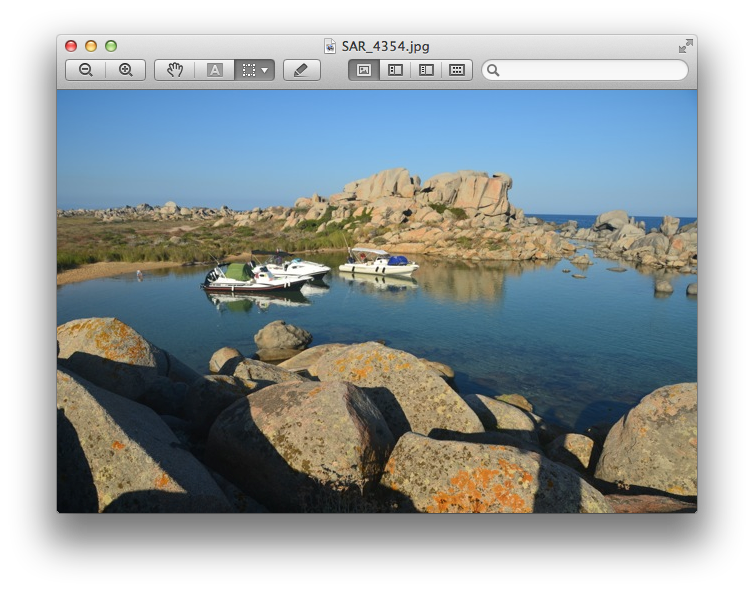Click the SAR_4354.jpg window title
The image size is (754, 592).
385,46
